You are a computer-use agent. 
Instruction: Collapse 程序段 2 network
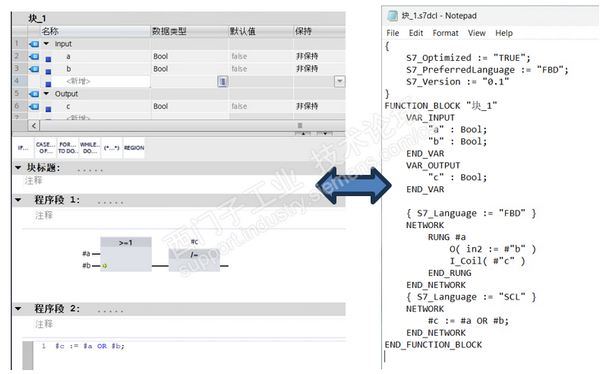18,309
